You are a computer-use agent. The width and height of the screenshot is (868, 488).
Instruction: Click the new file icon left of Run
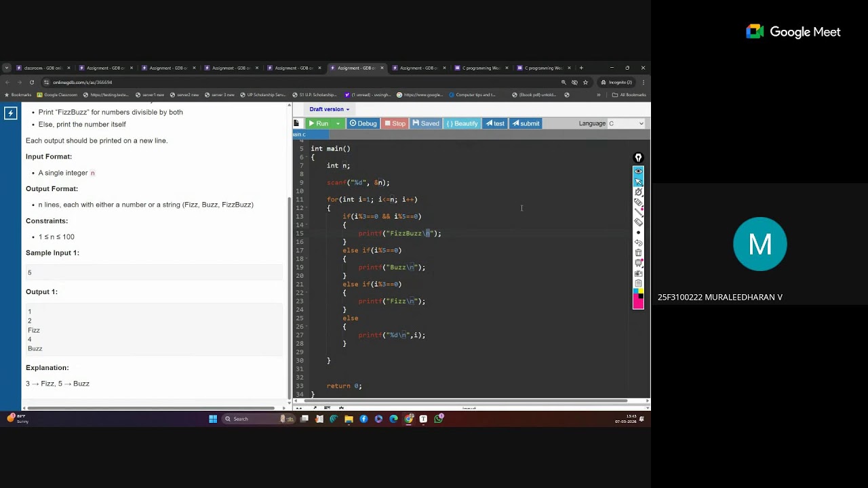click(x=296, y=123)
